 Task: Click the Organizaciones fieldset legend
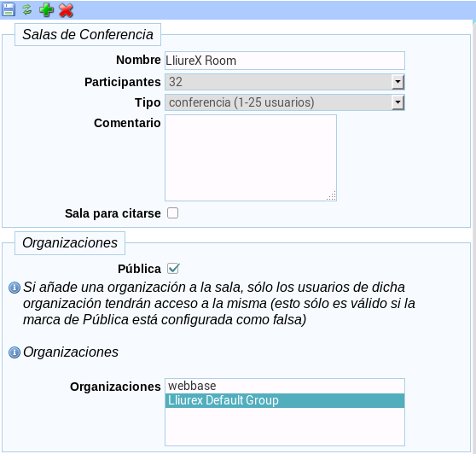click(70, 243)
